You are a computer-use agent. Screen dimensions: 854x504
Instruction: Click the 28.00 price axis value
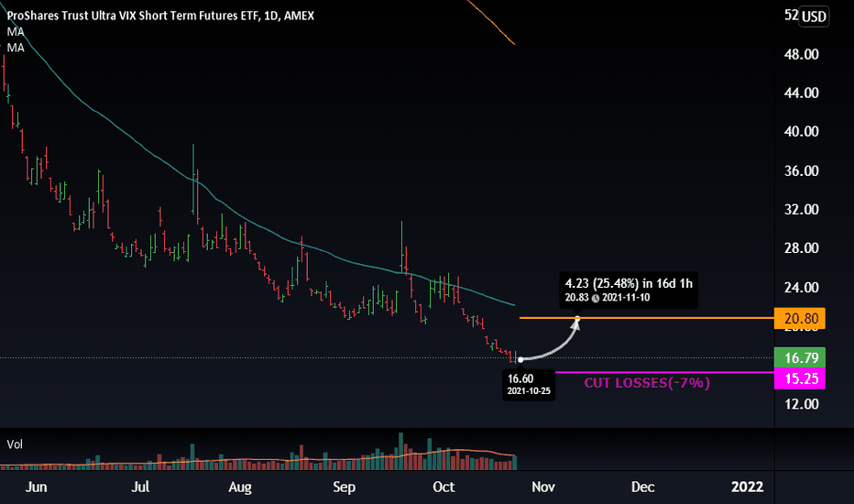coord(801,248)
